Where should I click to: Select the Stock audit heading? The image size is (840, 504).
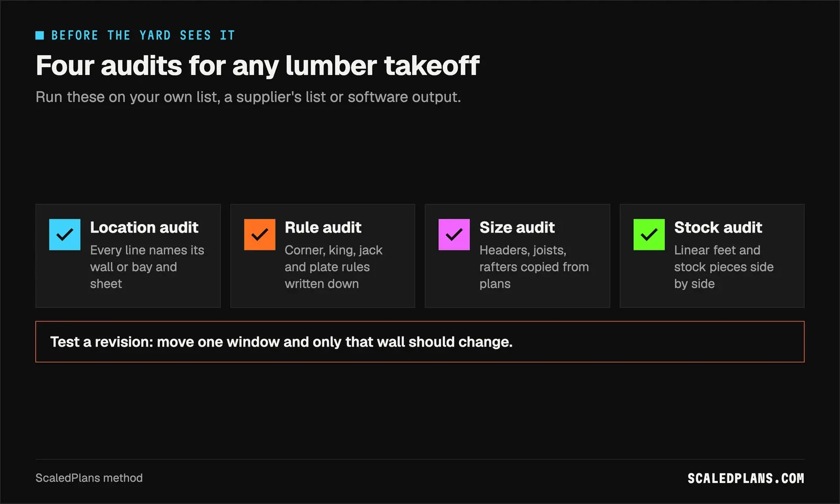coord(718,227)
